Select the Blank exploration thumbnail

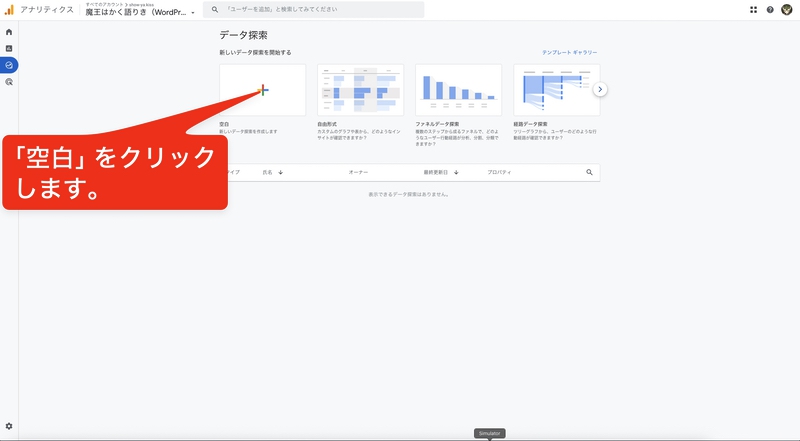click(263, 90)
